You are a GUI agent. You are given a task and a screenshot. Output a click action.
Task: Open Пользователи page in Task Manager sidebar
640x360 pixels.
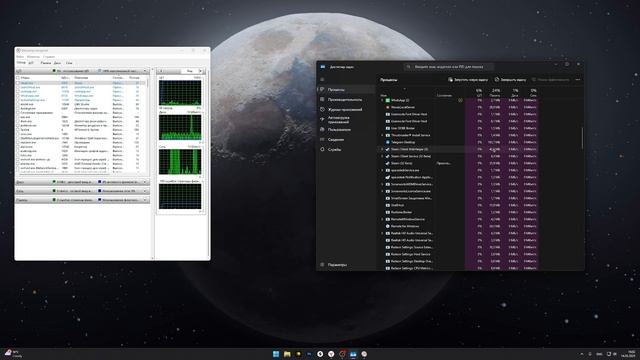tap(346, 129)
